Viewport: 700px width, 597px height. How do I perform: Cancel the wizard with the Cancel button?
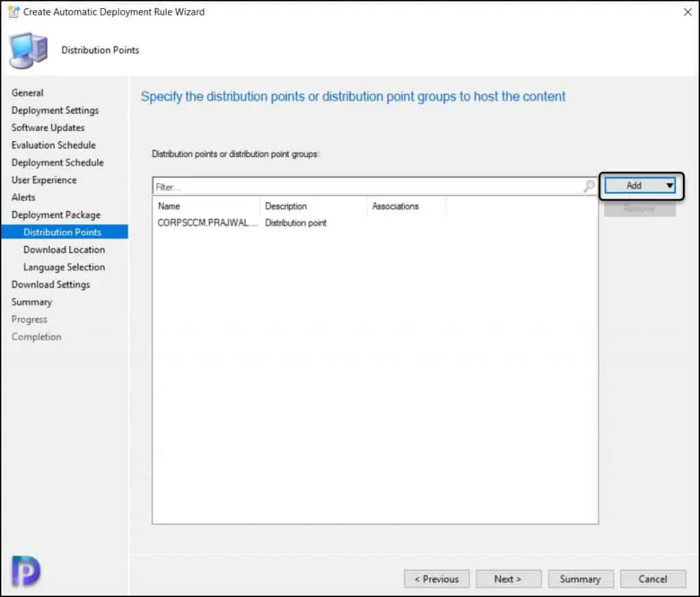652,579
